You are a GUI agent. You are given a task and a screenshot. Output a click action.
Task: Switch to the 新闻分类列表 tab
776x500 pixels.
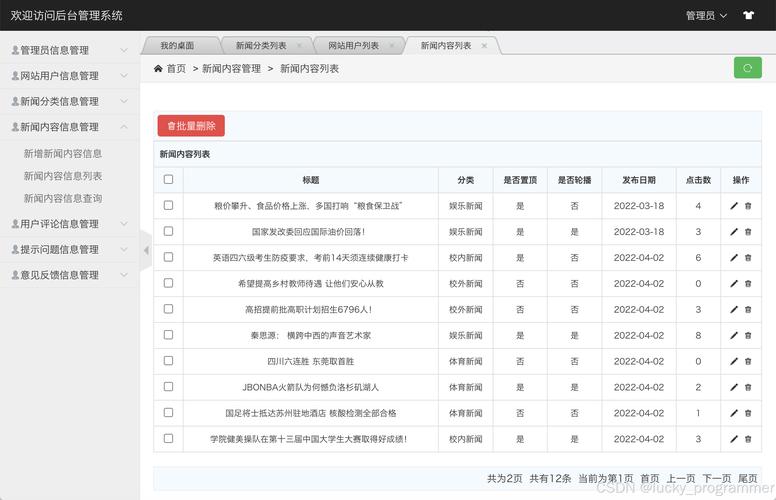pyautogui.click(x=261, y=46)
